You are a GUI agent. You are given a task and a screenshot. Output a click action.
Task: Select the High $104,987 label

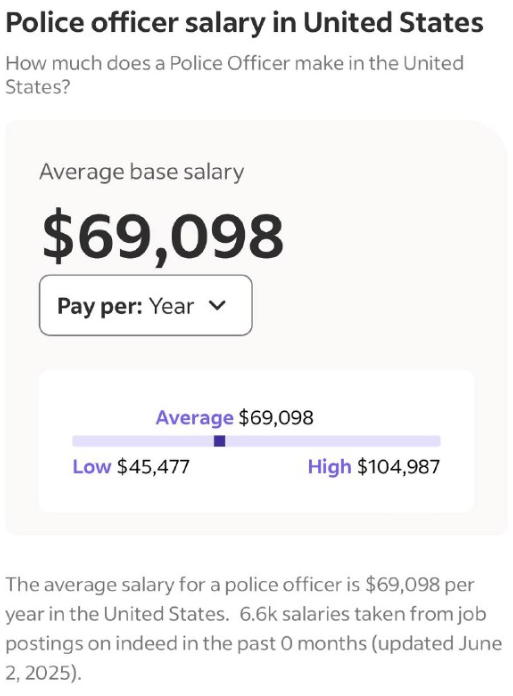tap(374, 467)
